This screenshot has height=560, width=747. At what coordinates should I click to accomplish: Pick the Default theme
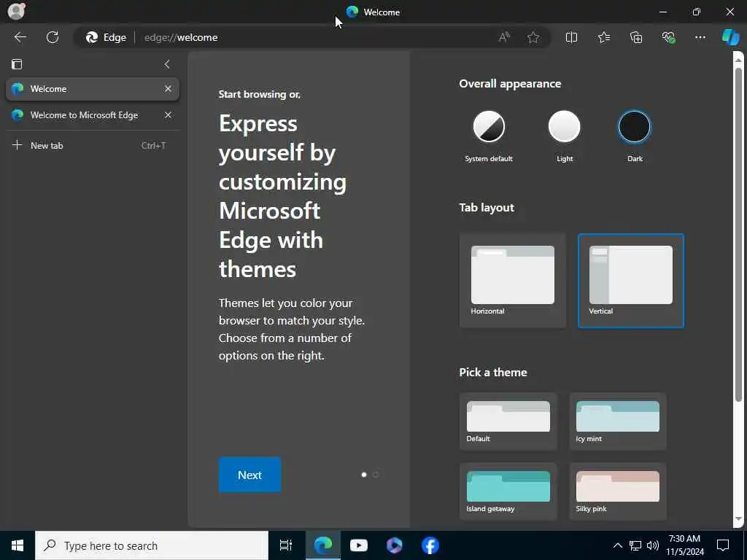(x=508, y=421)
